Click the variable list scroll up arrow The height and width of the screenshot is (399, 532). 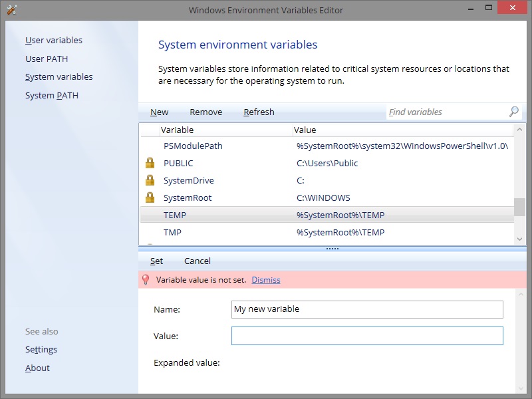(519, 129)
